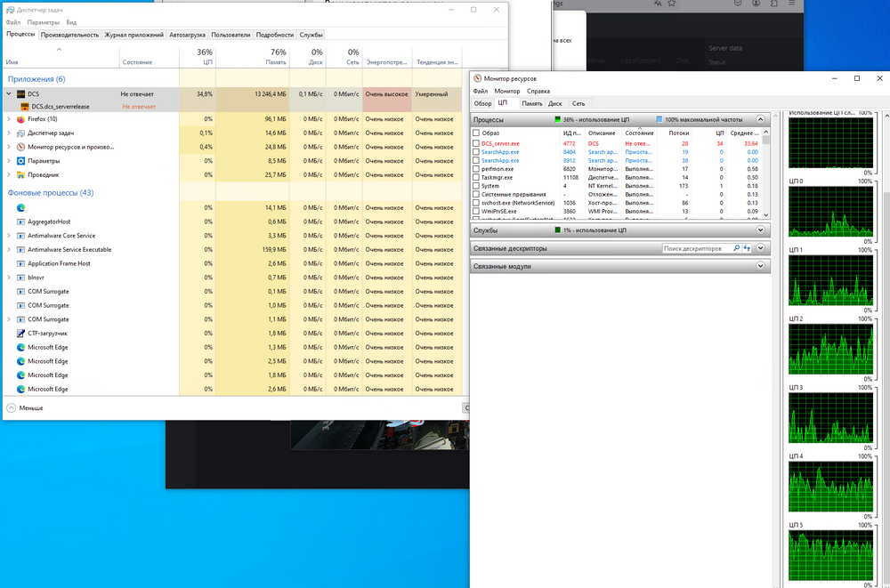Open Task Manager's Параметры menu

click(43, 23)
